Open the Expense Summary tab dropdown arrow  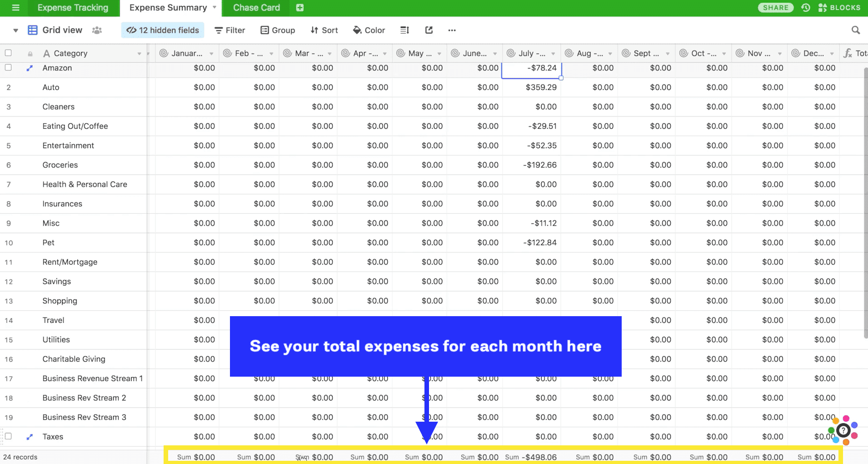[x=215, y=7]
